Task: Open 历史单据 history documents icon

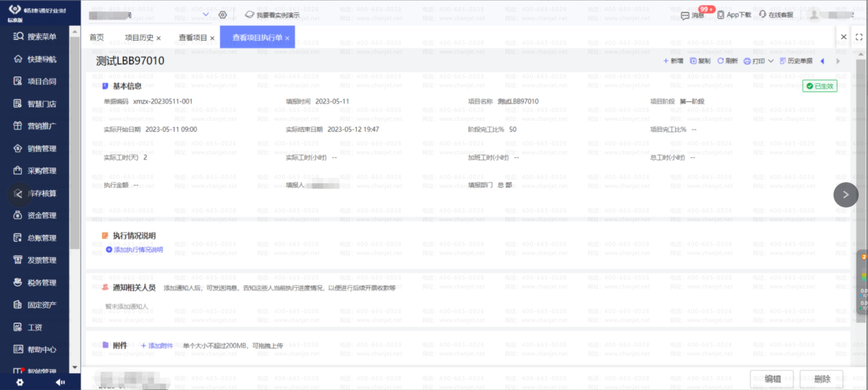Action: pyautogui.click(x=782, y=61)
